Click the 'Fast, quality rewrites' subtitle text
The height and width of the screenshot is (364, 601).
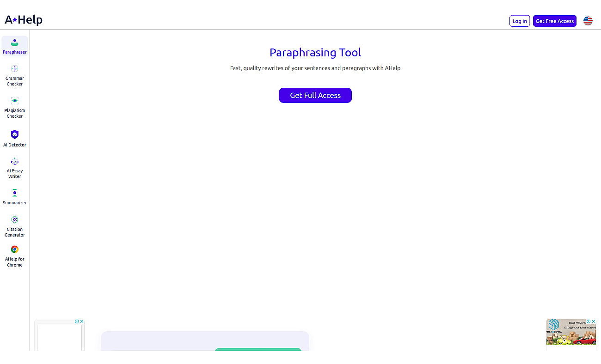315,68
